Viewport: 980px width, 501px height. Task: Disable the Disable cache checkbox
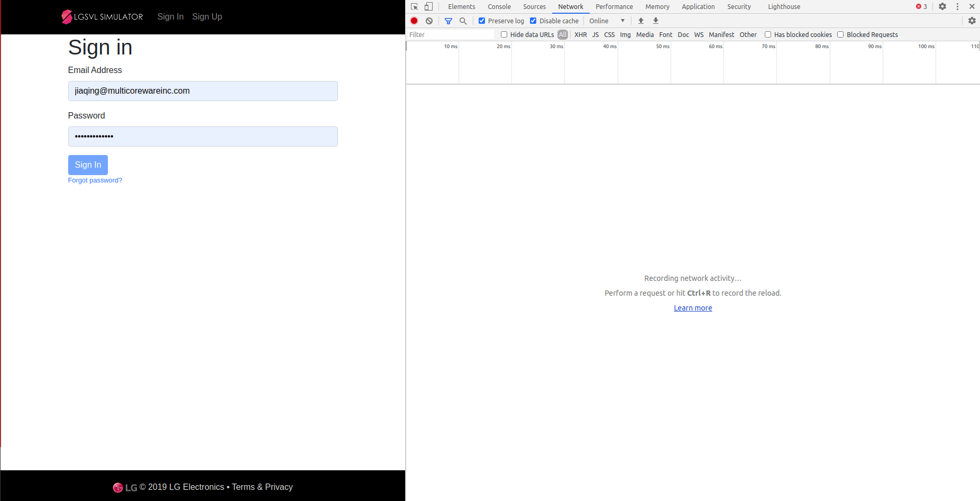pos(533,21)
